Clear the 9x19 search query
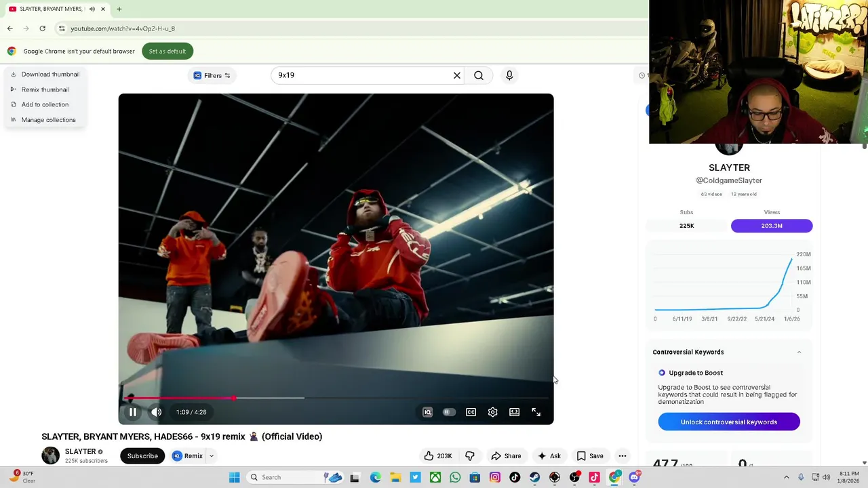 457,75
